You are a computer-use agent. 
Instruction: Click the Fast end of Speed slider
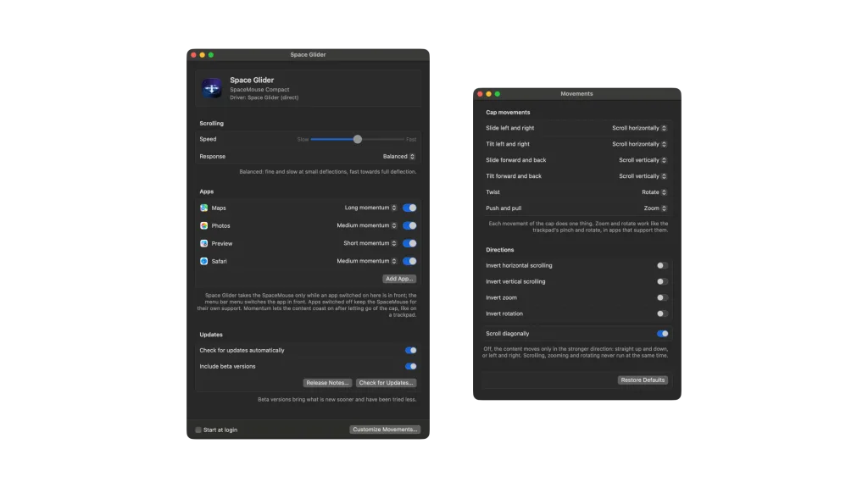coord(411,140)
